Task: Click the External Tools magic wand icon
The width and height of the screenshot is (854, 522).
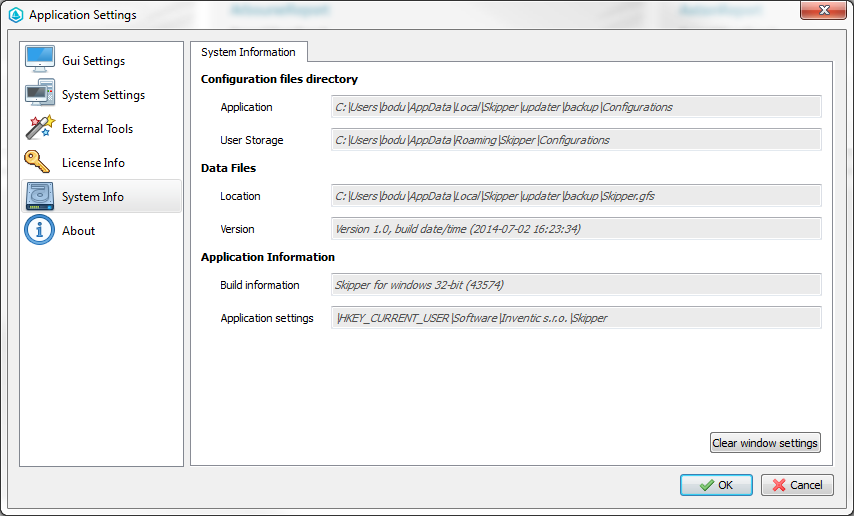Action: 40,128
